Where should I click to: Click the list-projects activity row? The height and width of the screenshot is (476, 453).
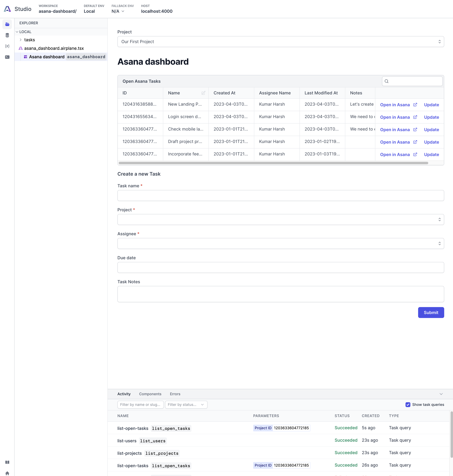[x=278, y=453]
